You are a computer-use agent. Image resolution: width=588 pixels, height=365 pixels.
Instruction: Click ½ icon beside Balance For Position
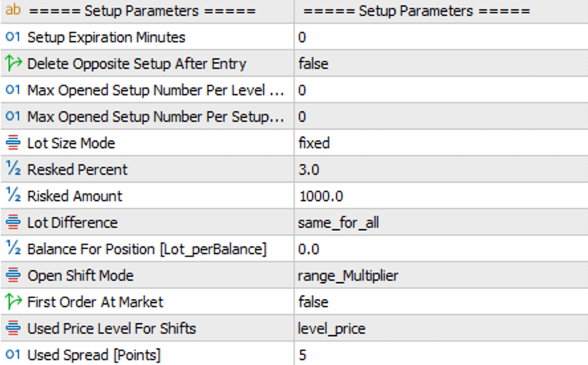13,248
